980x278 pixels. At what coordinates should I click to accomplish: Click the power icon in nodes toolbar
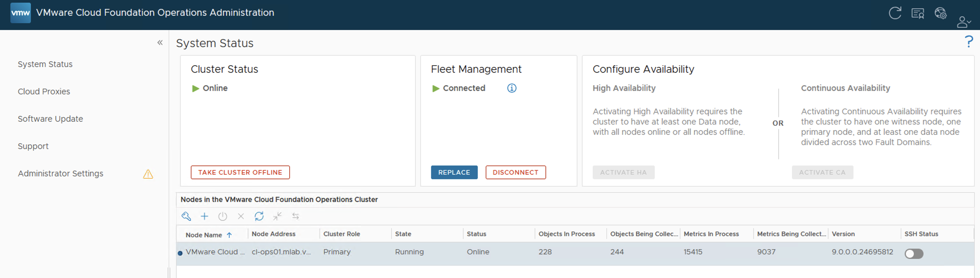[223, 216]
